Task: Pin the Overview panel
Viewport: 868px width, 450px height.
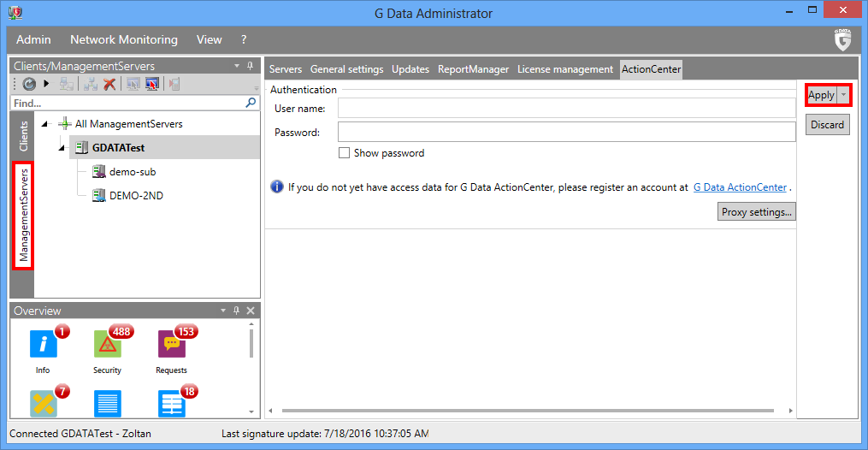Action: (x=236, y=311)
